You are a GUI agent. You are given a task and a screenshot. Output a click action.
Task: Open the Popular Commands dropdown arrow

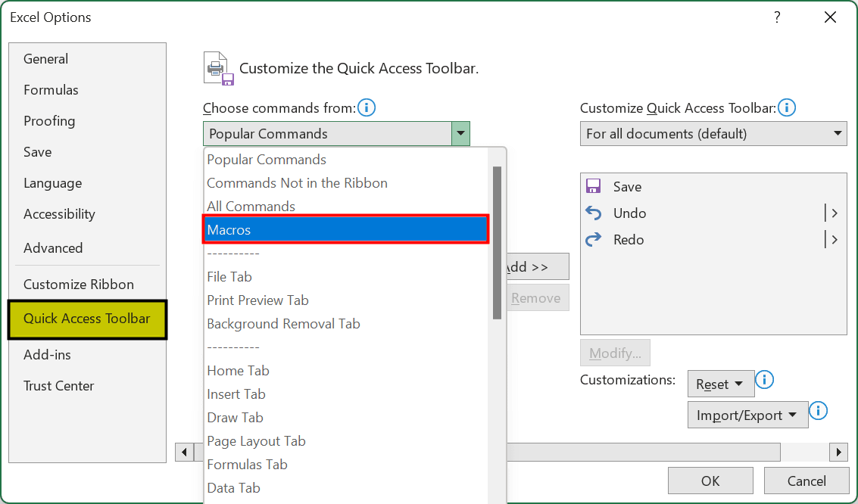point(460,133)
